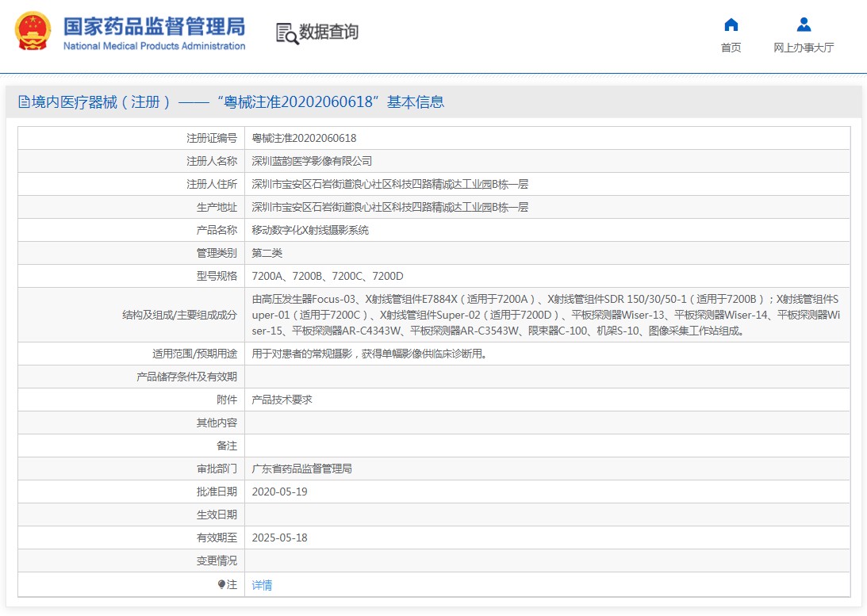Screen dimensions: 867x616
Task: Click the small bulb icon beside 注
Action: click(221, 584)
